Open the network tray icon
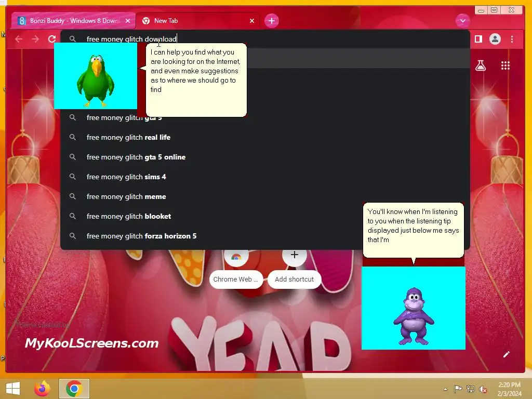Screen dimensions: 532x399 coord(471,389)
